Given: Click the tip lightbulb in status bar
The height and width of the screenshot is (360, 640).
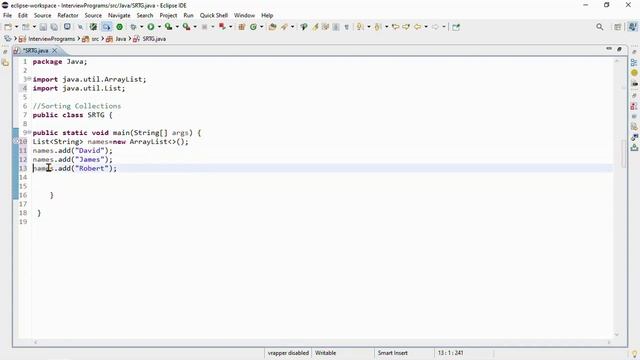Looking at the screenshot, I should [x=634, y=354].
